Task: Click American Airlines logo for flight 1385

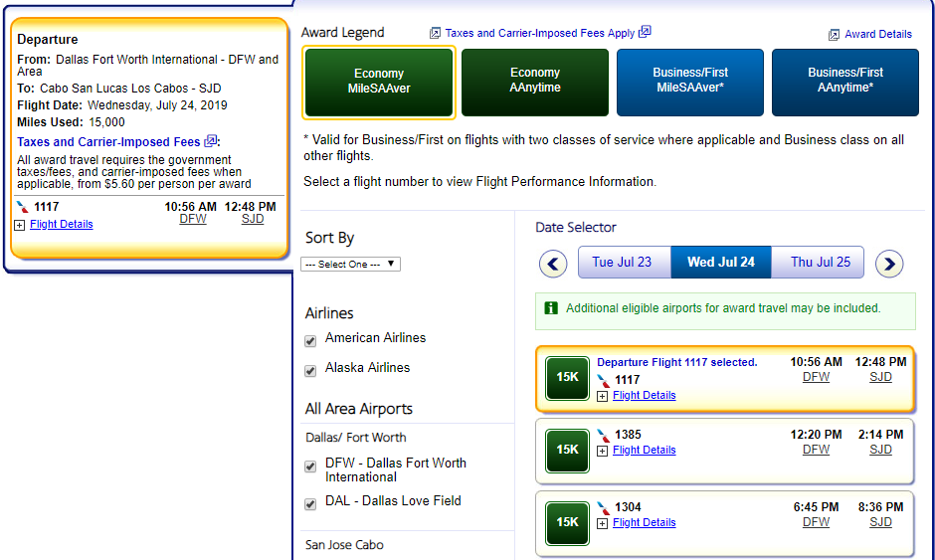Action: (x=604, y=436)
